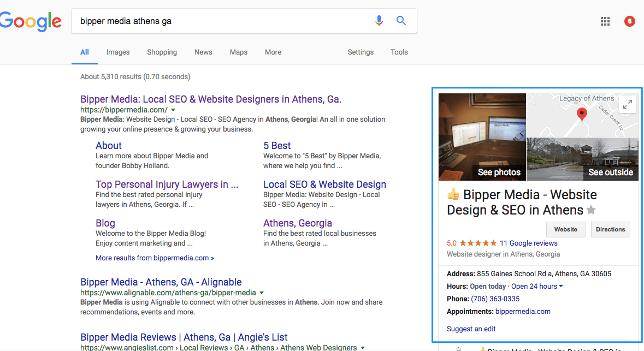Open See photos thumbnail
This screenshot has width=644, height=351.
[x=482, y=136]
